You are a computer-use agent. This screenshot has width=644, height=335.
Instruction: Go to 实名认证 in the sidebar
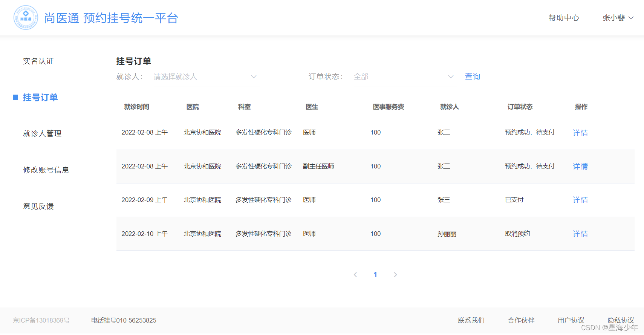click(38, 61)
